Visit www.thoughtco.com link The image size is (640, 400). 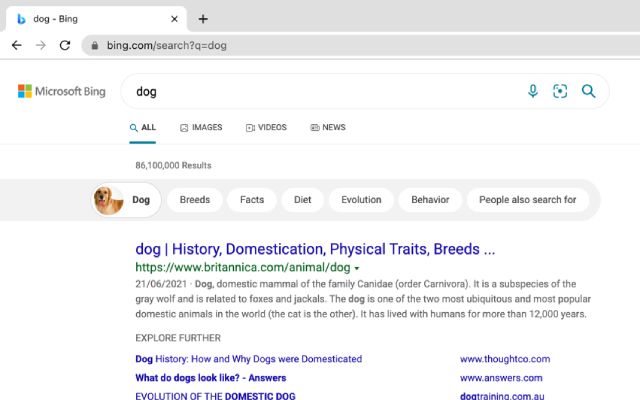[x=505, y=359]
